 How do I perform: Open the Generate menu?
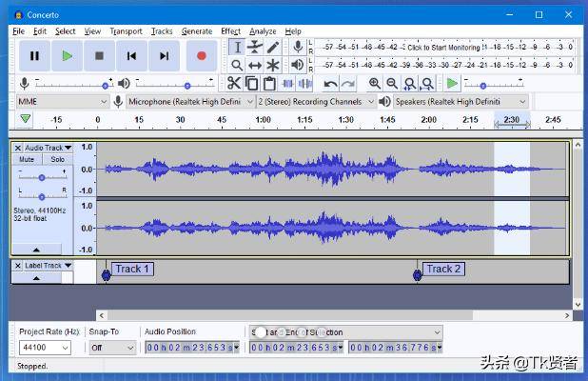(196, 31)
